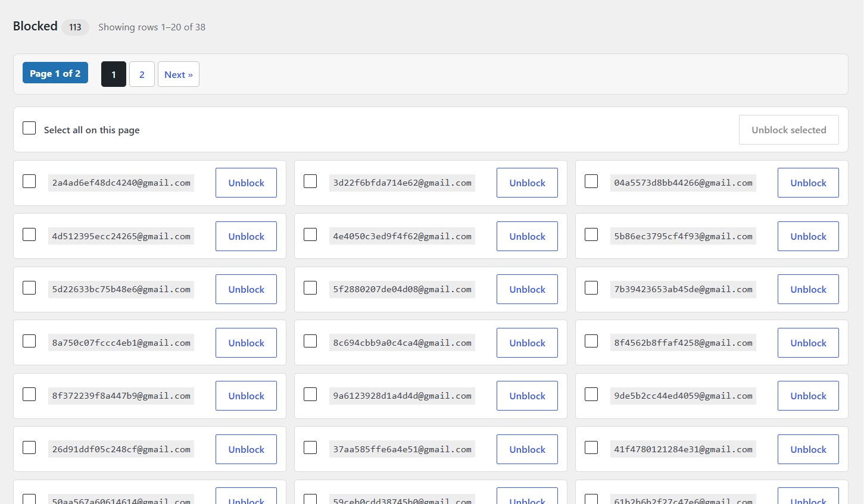Check the box for 2a4ad6ef48dc4240@gmail.com
This screenshot has height=504, width=864.
pyautogui.click(x=29, y=181)
